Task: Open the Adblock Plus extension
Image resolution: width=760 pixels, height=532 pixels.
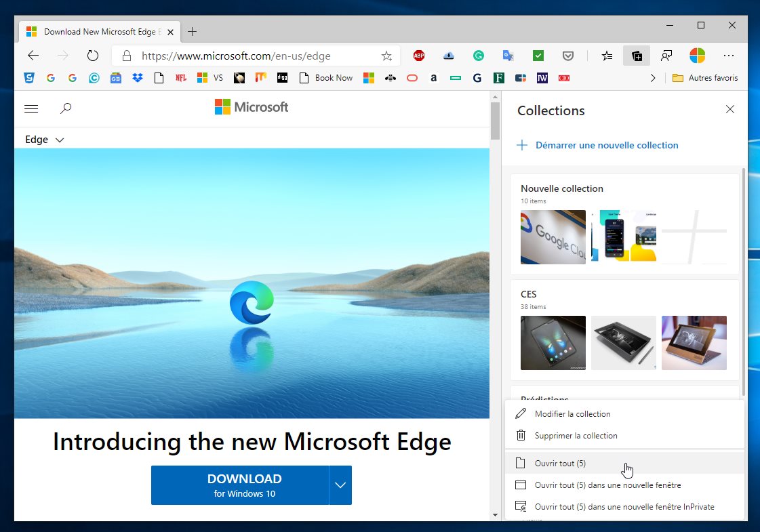Action: 419,56
